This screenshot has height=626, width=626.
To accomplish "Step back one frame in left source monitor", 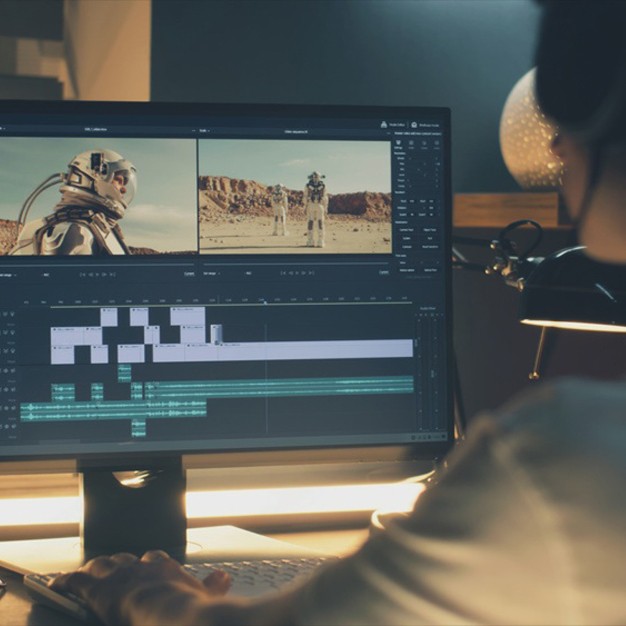I will click(91, 275).
